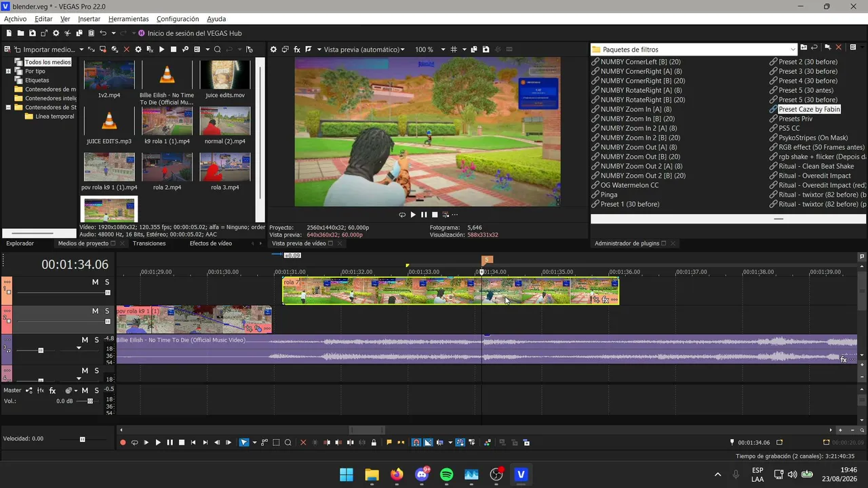Image resolution: width=868 pixels, height=488 pixels.
Task: Switch to the Transiciones tab
Action: 149,243
